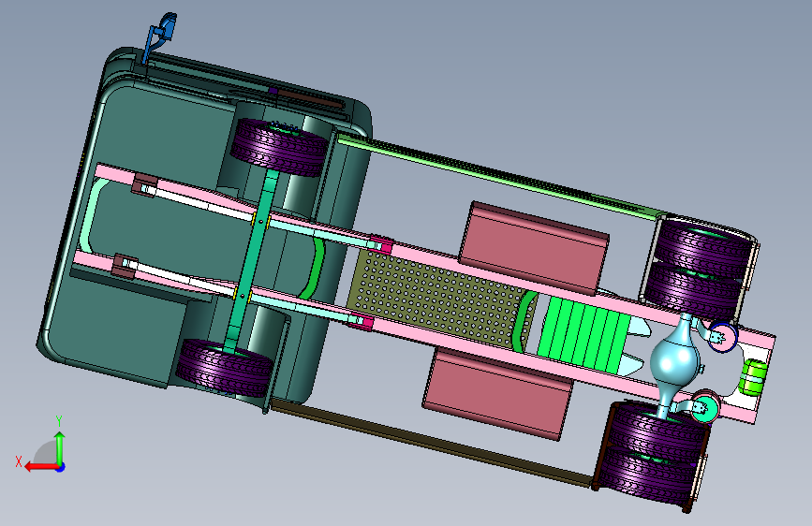This screenshot has height=526, width=812.
Task: Select the perforated olive plate on the chassis
Action: [440, 300]
